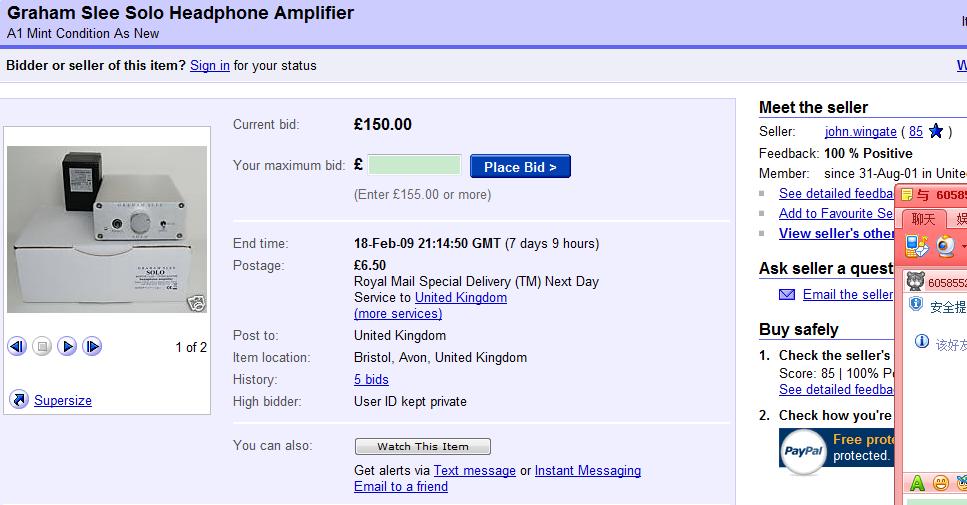The height and width of the screenshot is (505, 967).
Task: Click the PayPal logo
Action: [804, 452]
